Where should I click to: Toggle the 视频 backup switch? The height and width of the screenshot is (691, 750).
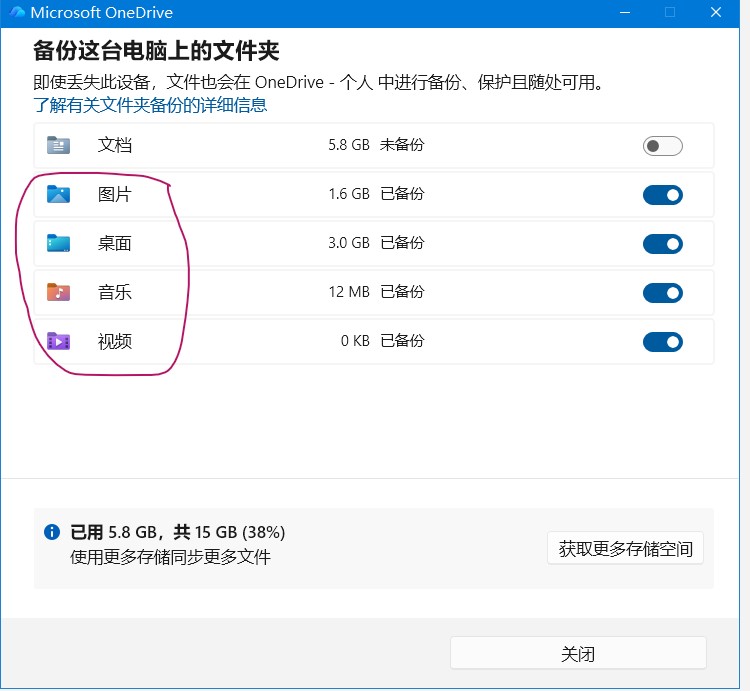coord(662,342)
